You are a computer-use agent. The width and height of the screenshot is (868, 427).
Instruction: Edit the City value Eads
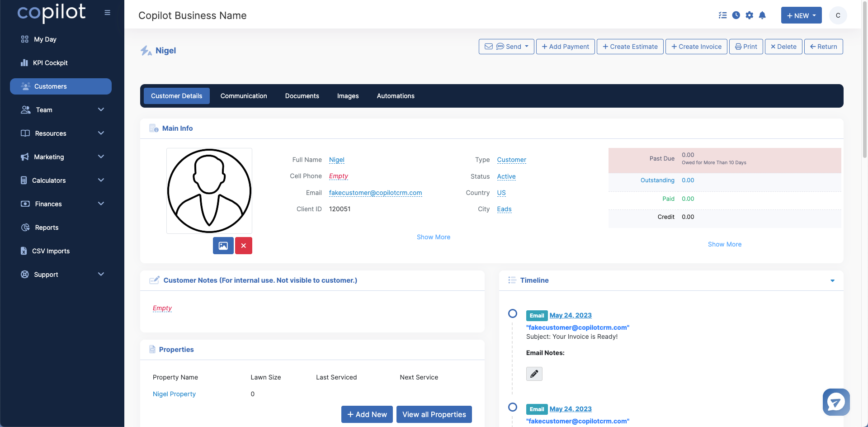pos(505,209)
